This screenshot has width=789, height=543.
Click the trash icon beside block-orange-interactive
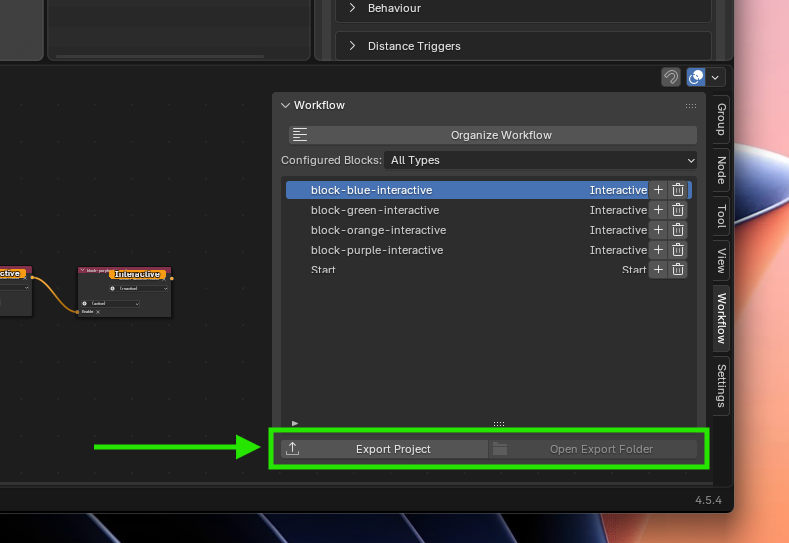[x=678, y=230]
